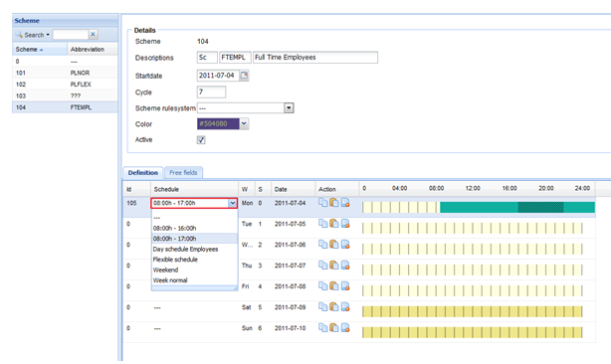Screen dimensions: 611x364
Task: Collapse the Monday schedule combo box arrow
Action: point(232,203)
